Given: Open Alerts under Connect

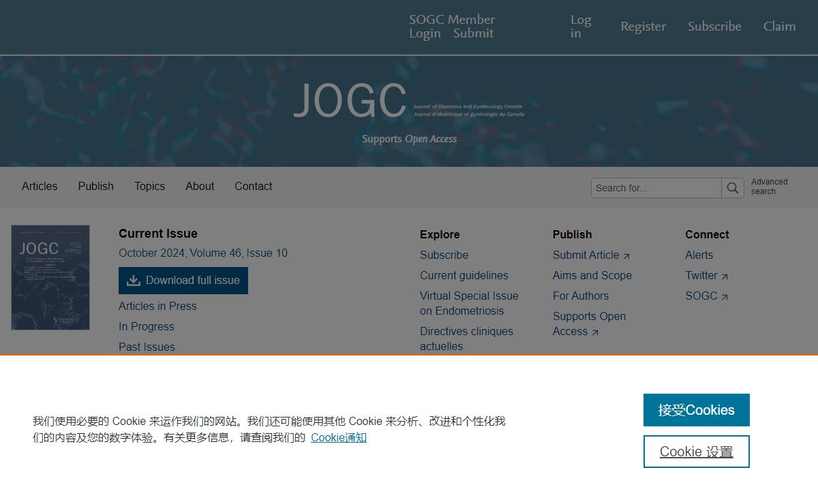Looking at the screenshot, I should pyautogui.click(x=699, y=255).
